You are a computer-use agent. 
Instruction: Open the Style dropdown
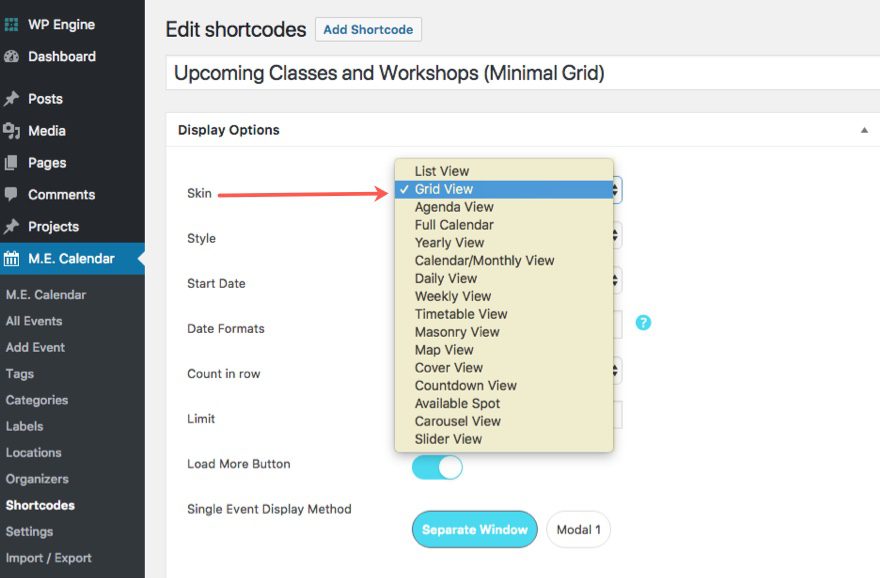(x=617, y=236)
